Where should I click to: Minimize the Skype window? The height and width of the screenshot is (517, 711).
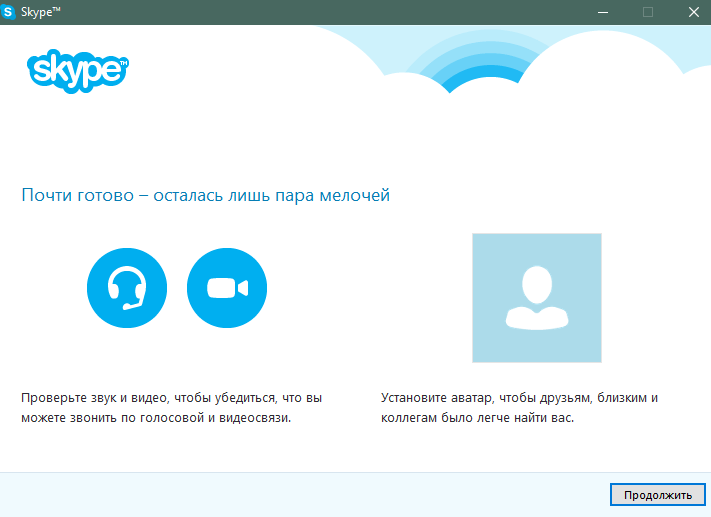pos(603,12)
